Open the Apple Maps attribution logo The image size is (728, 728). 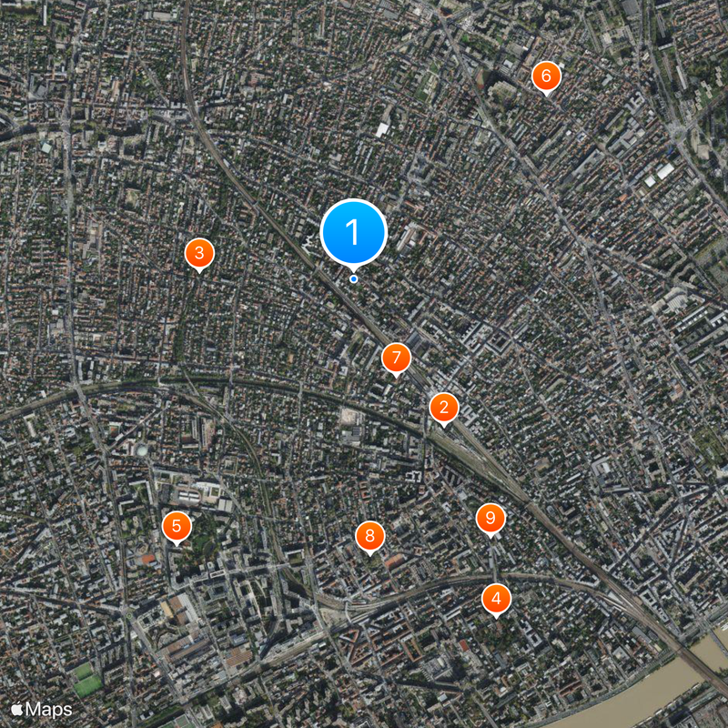pyautogui.click(x=41, y=710)
